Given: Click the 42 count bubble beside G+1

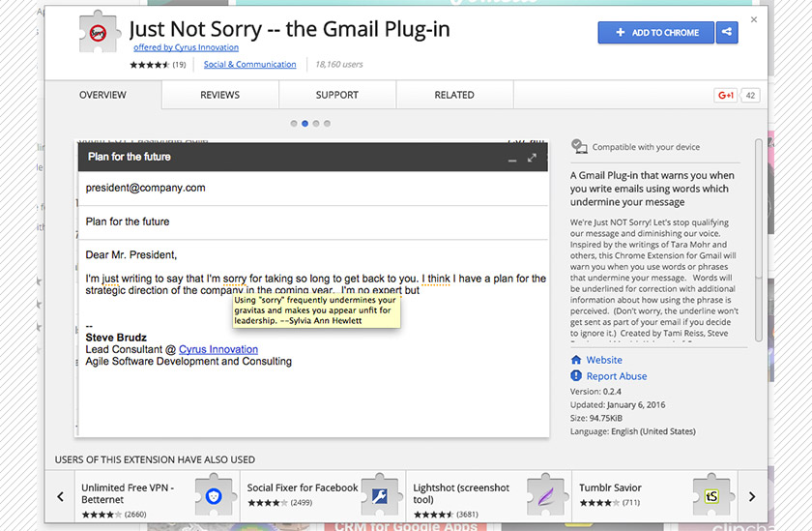Looking at the screenshot, I should pos(750,96).
